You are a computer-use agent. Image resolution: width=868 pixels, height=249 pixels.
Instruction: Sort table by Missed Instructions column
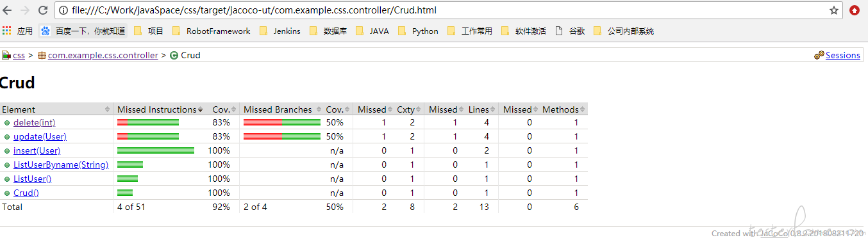click(159, 109)
